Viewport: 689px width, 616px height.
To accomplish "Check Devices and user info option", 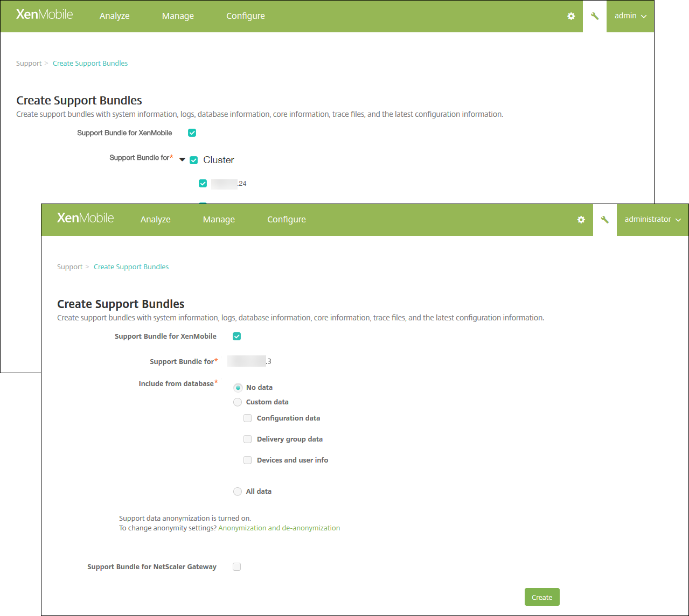I will point(248,460).
